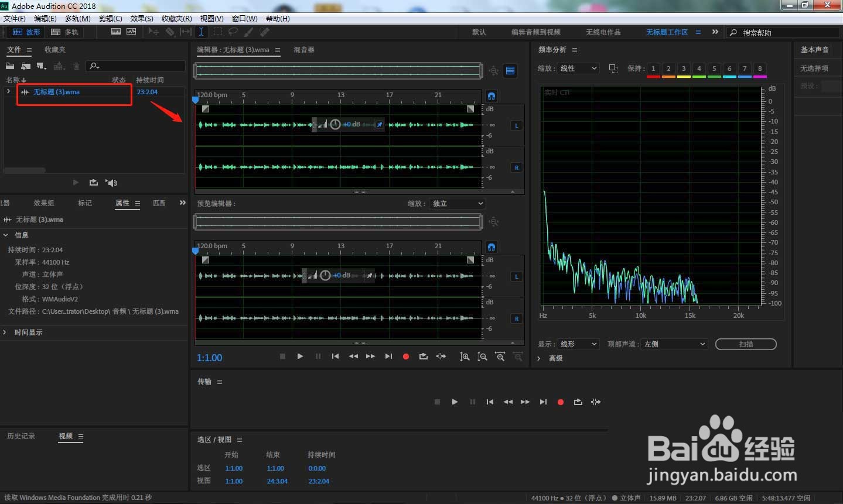
Task: Toggle snapping magnet in preview editor
Action: coord(492,246)
